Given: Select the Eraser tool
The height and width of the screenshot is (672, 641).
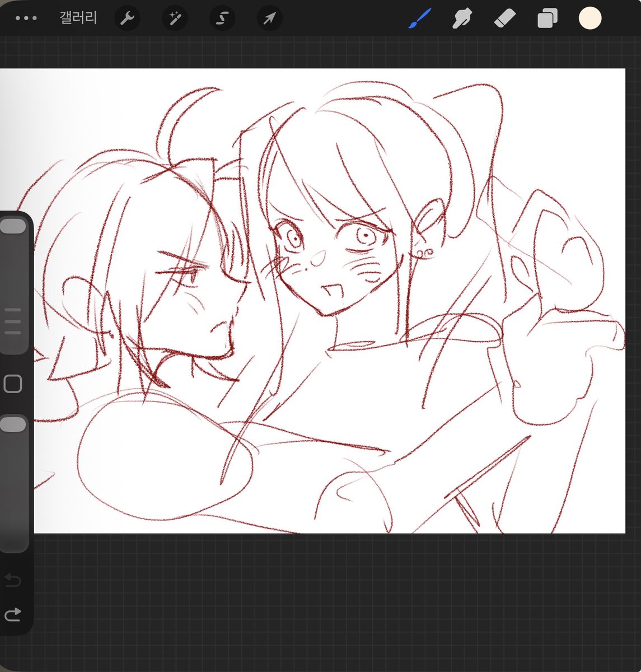Looking at the screenshot, I should pos(504,18).
